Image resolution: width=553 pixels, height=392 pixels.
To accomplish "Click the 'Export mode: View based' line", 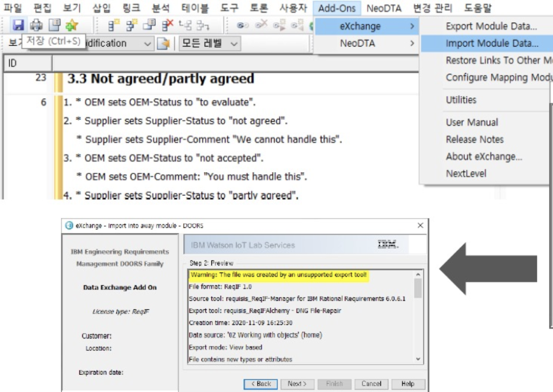I will coord(226,347).
